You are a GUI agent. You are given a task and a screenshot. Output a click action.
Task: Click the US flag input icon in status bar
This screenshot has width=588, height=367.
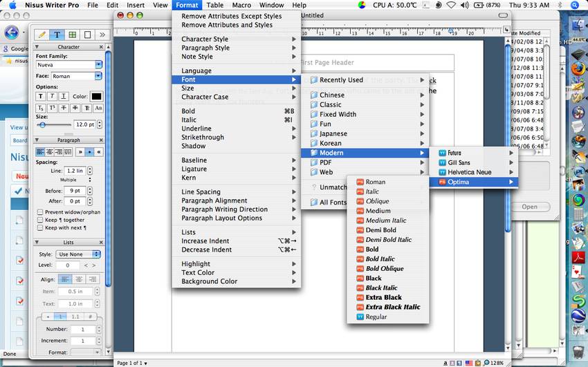click(469, 363)
